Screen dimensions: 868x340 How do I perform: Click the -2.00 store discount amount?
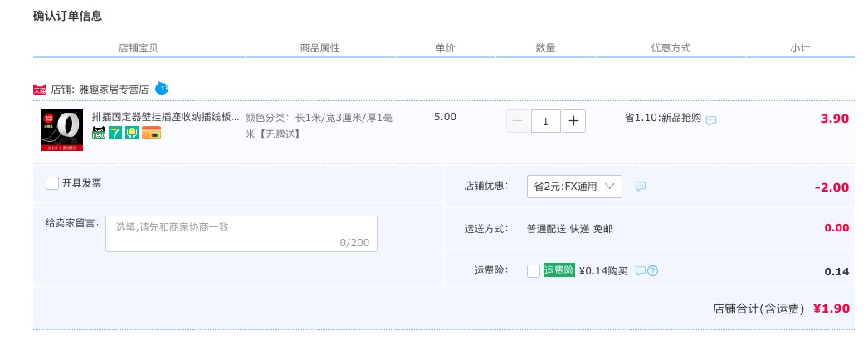pos(831,187)
